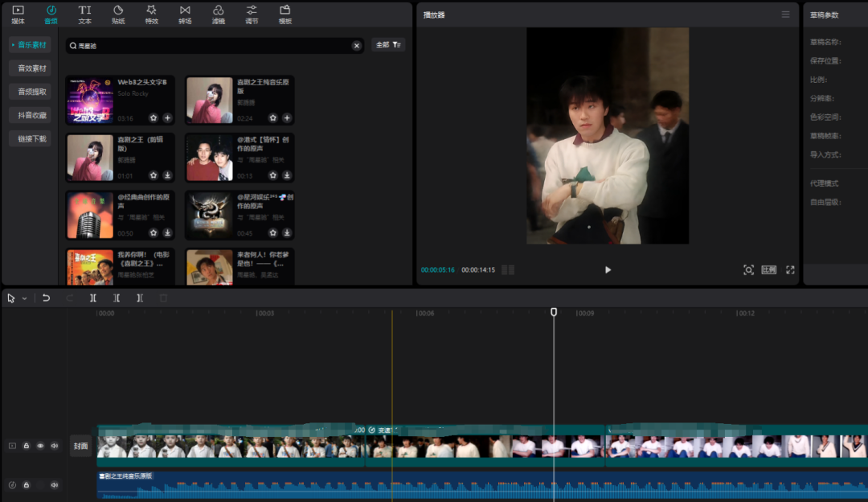Screen dimensions: 868x502
Task: Click the video track type icon
Action: 12,446
